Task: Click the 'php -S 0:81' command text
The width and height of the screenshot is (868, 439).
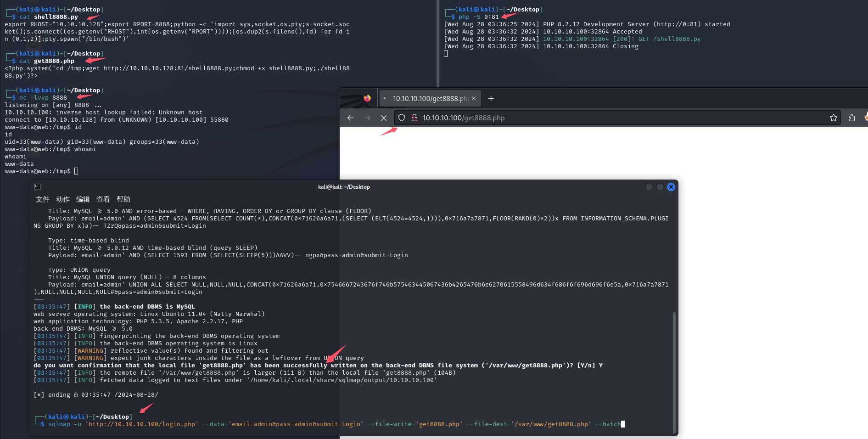Action: (479, 17)
